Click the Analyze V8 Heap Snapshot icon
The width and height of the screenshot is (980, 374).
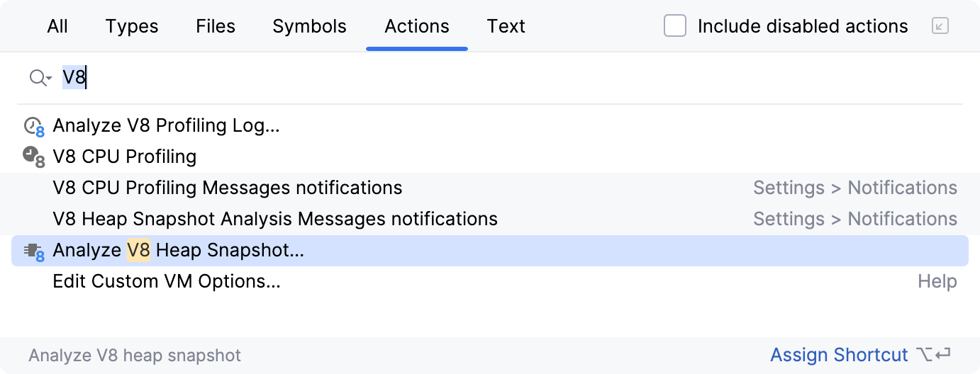click(33, 251)
